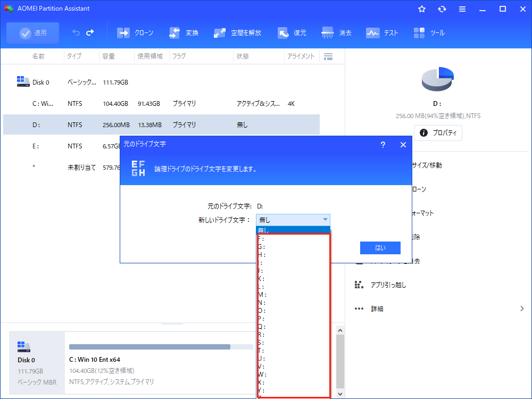
Task: Undo the last operation
Action: click(76, 32)
